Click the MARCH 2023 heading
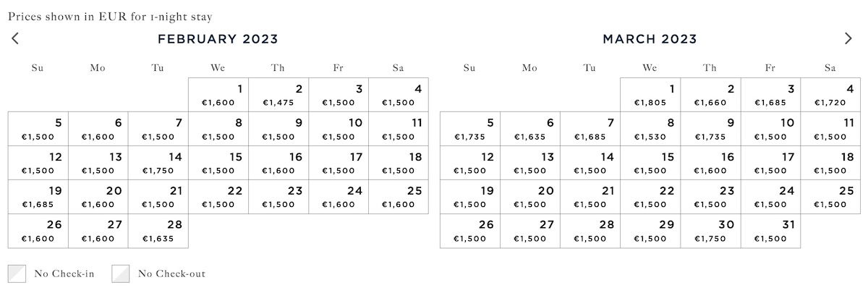This screenshot has height=293, width=868. click(x=650, y=39)
